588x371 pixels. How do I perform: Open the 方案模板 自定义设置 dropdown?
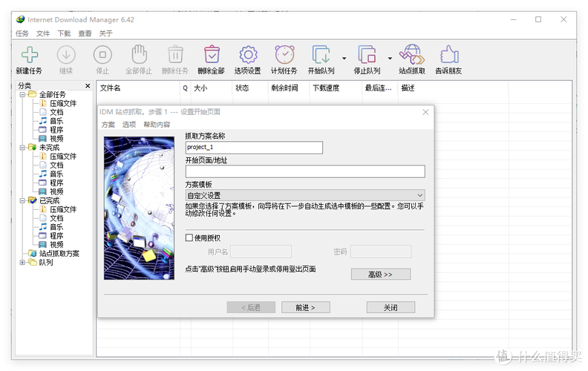305,195
